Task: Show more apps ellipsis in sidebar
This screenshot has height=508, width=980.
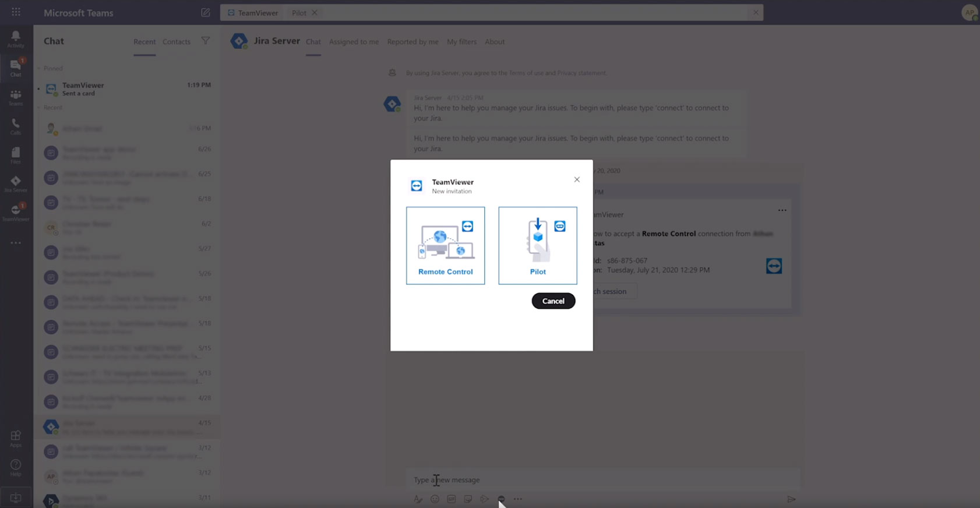Action: coord(16,242)
